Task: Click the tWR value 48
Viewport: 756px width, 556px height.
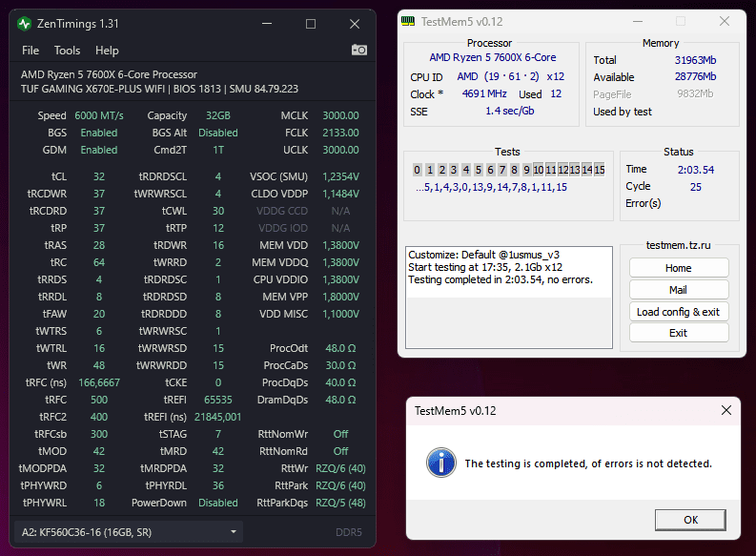Action: (99, 365)
